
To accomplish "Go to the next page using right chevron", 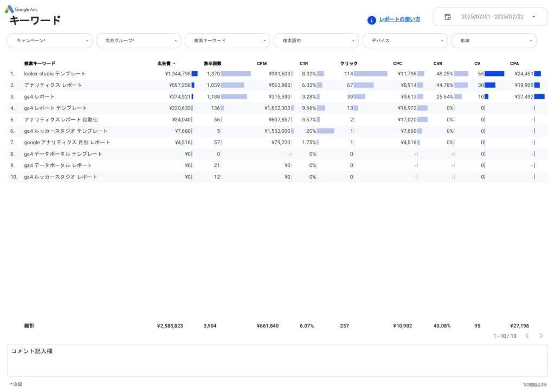I will [541, 336].
